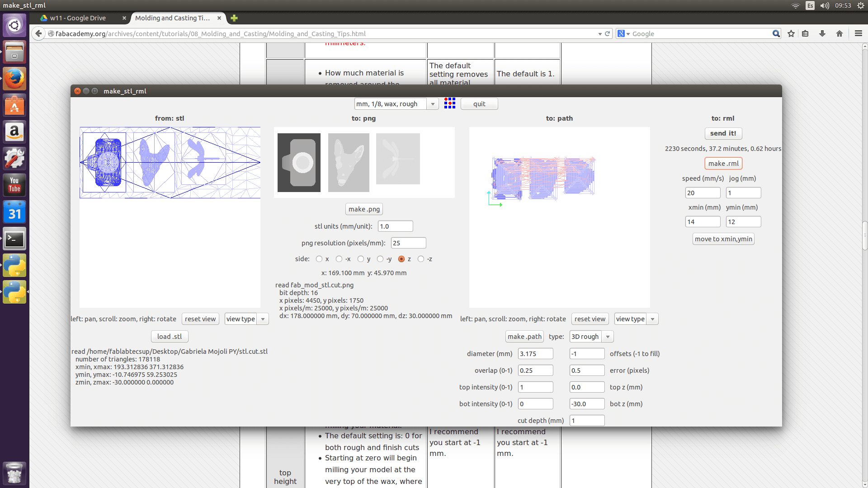Open the Amazon launcher icon
This screenshot has height=488, width=868.
(14, 132)
